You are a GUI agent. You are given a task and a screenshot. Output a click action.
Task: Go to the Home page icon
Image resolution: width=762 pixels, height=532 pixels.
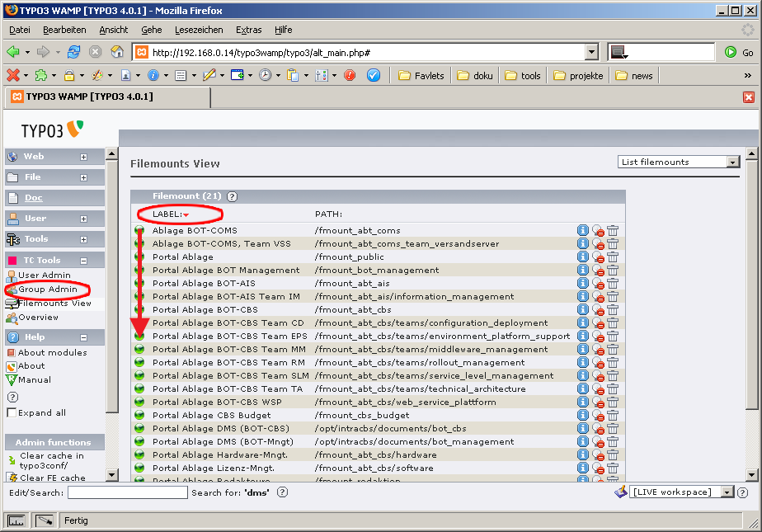(x=117, y=51)
